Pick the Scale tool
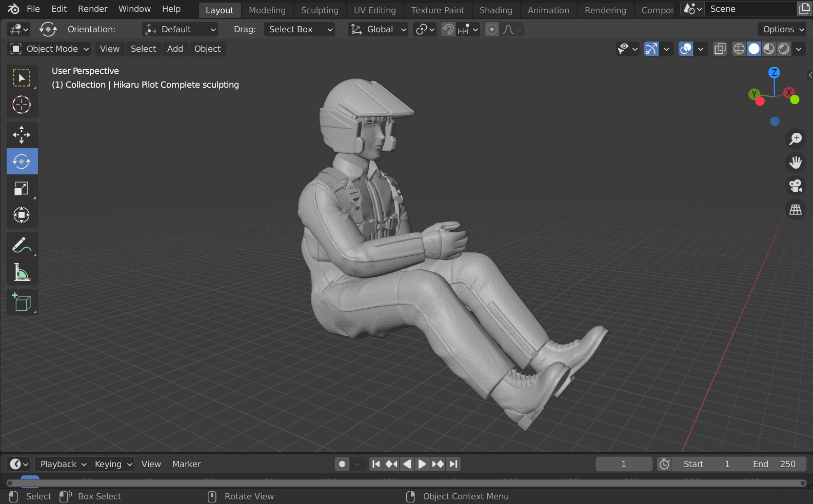 point(22,188)
